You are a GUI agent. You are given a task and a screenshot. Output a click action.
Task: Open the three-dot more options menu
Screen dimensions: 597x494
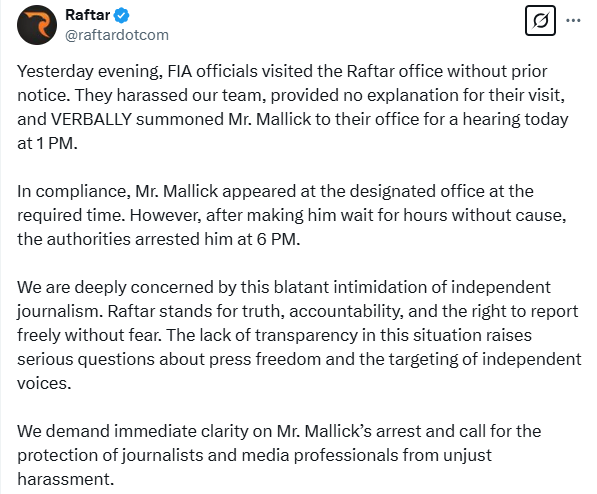pyautogui.click(x=573, y=21)
